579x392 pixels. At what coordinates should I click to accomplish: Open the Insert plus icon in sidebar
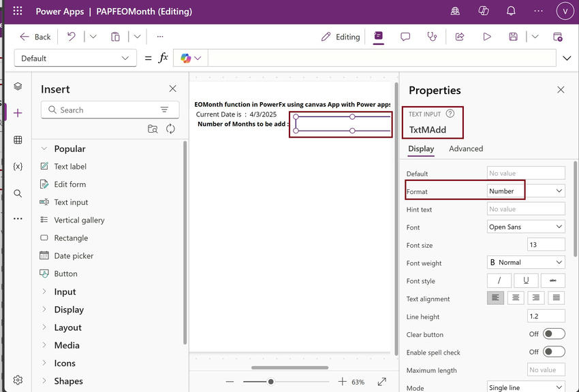(x=18, y=113)
